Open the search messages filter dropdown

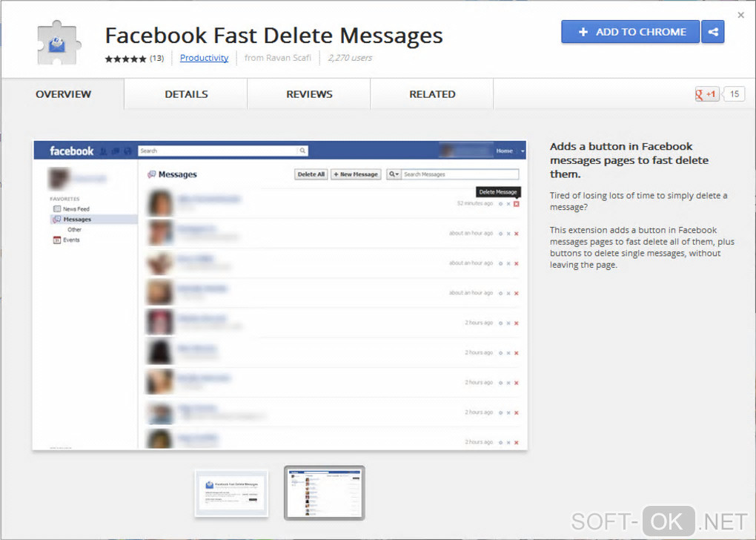coord(394,174)
